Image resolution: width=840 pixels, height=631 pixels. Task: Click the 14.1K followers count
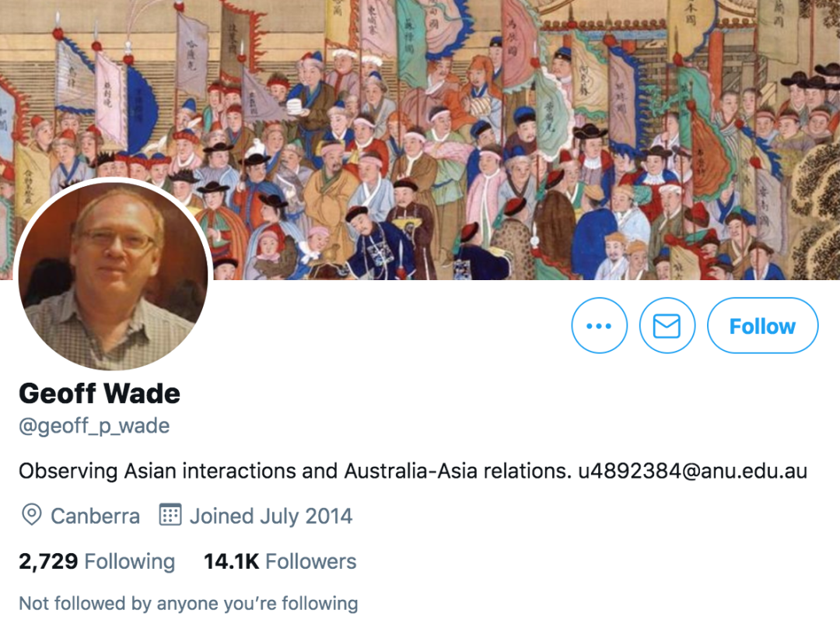point(232,561)
